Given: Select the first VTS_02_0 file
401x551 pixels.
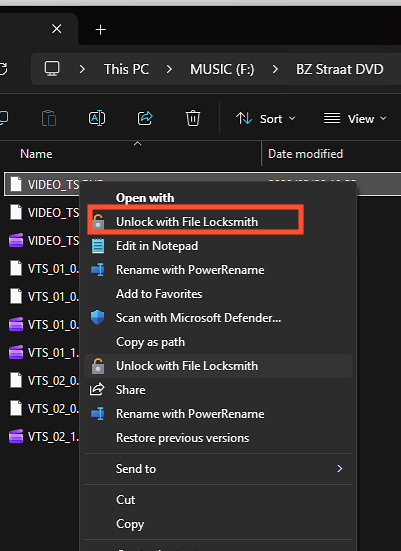Looking at the screenshot, I should pyautogui.click(x=45, y=381).
